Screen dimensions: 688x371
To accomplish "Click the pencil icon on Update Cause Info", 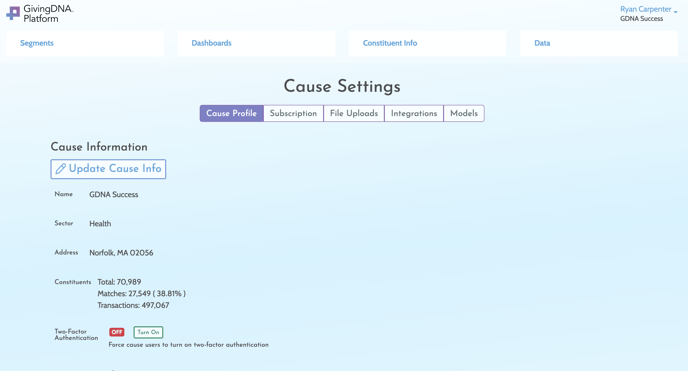I will point(61,169).
